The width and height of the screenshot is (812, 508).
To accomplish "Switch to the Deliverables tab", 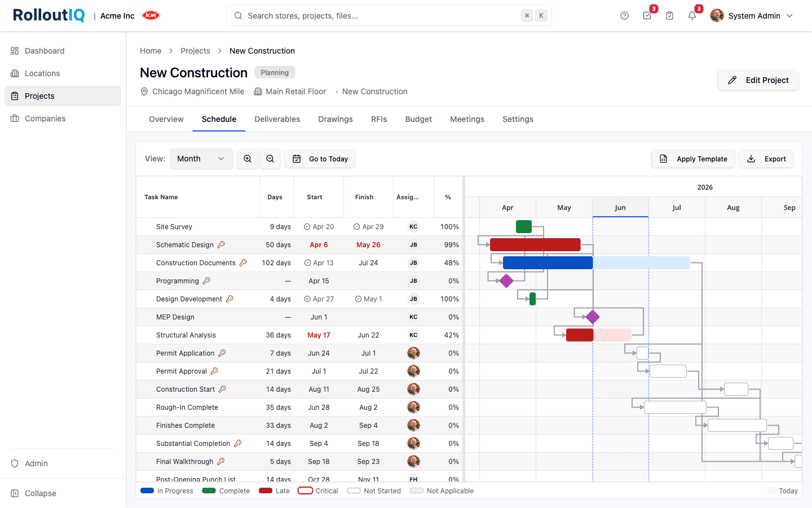I will 277,119.
